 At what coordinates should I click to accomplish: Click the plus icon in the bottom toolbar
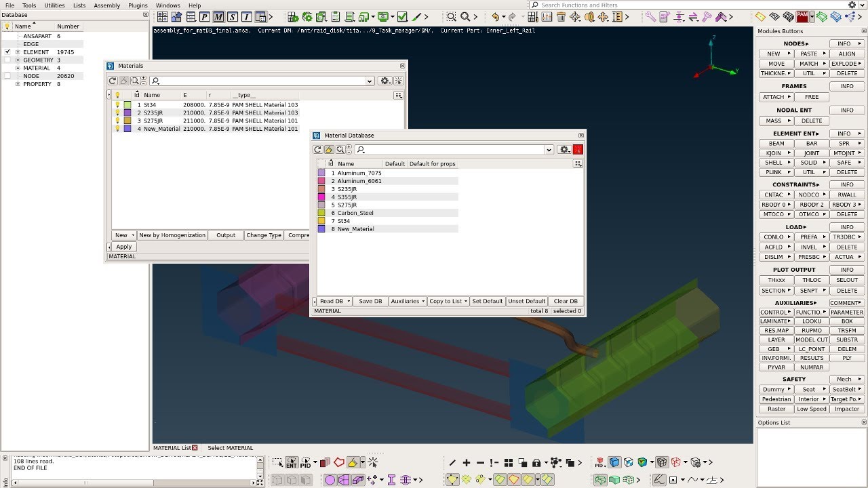(x=467, y=463)
